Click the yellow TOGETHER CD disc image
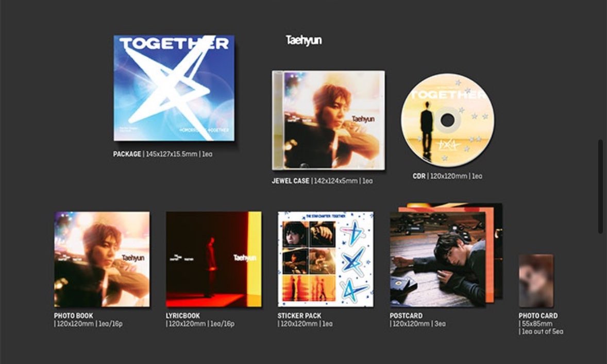The width and height of the screenshot is (607, 364). tap(447, 120)
